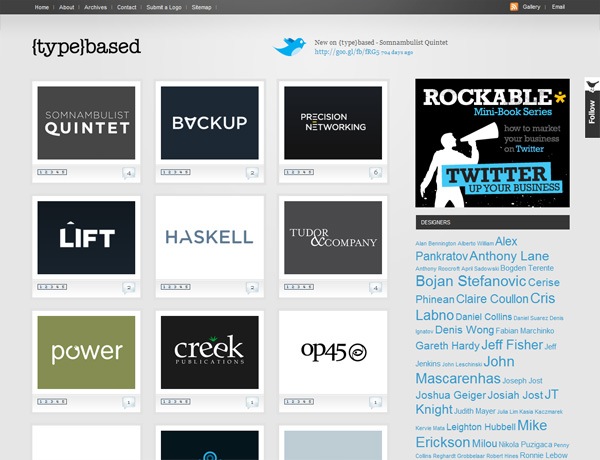Open the op45 logo thumbnail
600x460 pixels.
[x=333, y=352]
